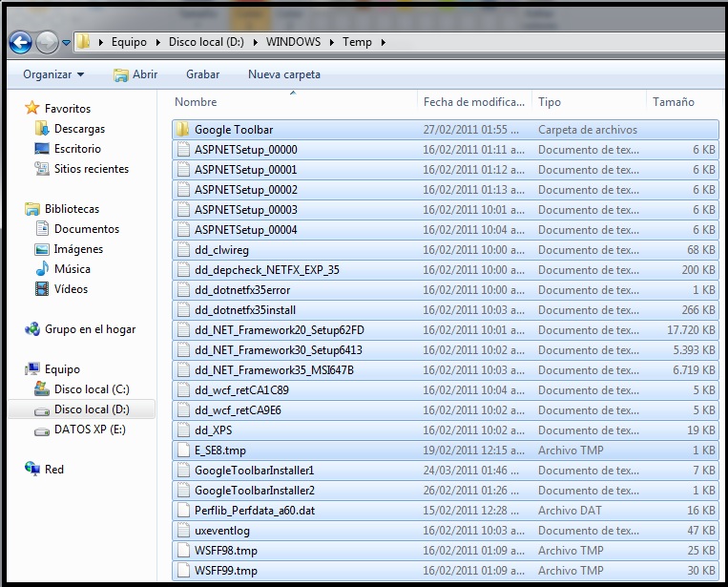Click the GoogleToolbarInstaller1 file name
Image resolution: width=728 pixels, height=587 pixels.
tap(254, 471)
